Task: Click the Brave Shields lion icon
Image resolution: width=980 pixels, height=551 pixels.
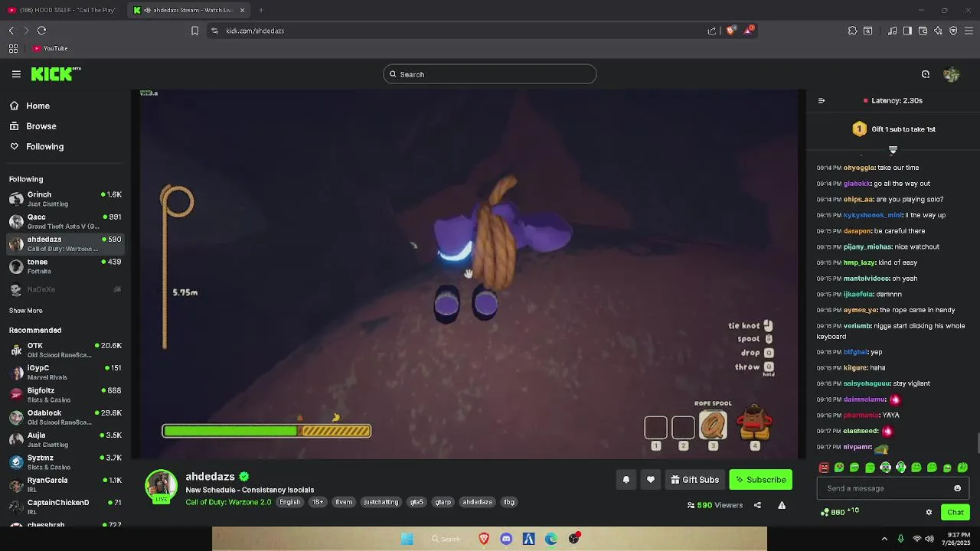Action: point(731,31)
